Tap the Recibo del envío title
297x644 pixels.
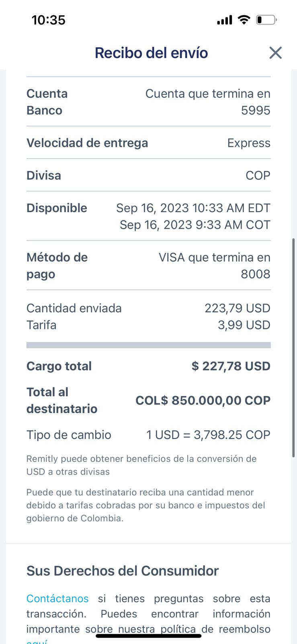[x=151, y=53]
